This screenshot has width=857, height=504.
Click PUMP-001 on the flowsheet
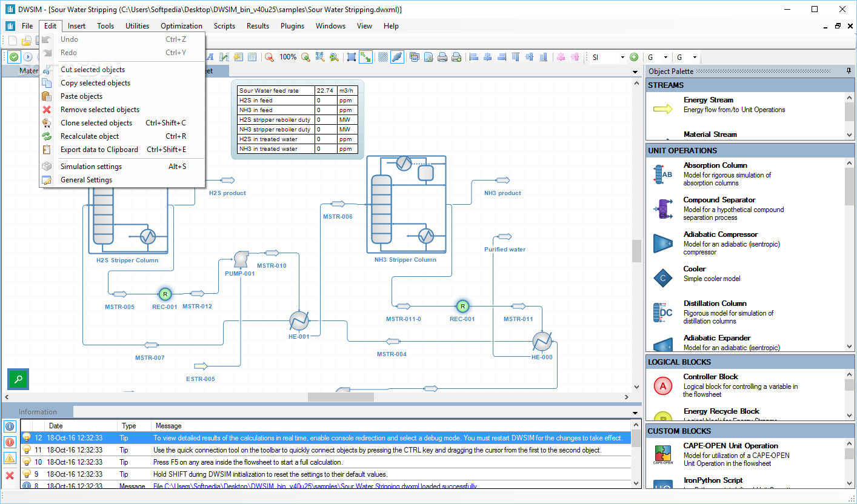click(241, 259)
